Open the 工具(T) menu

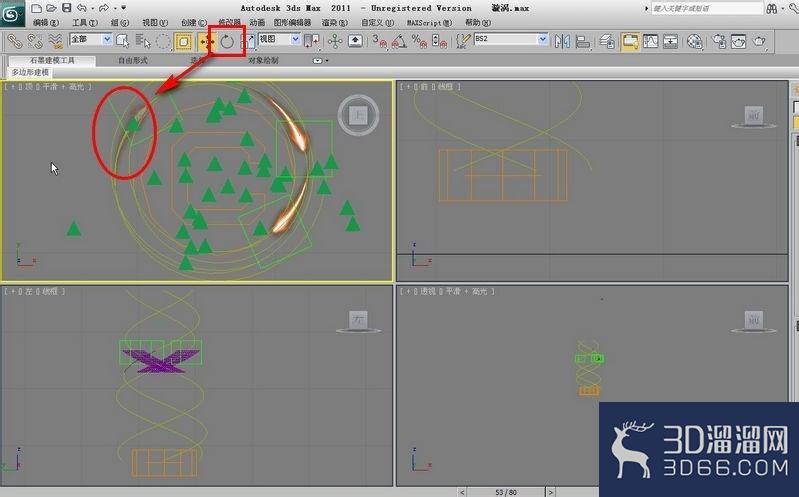[85, 23]
